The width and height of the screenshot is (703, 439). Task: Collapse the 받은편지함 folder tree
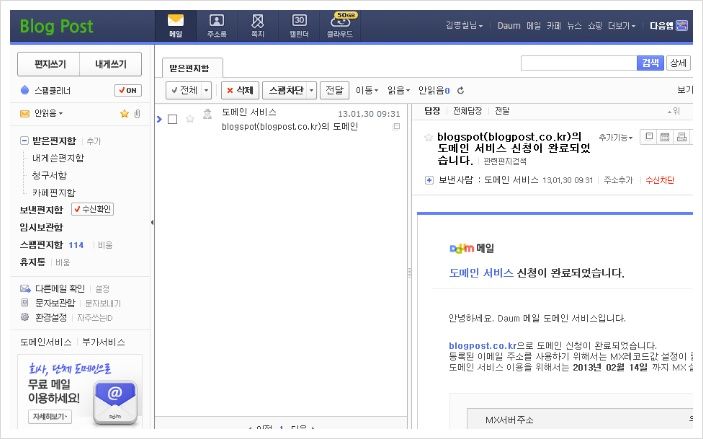(x=24, y=141)
